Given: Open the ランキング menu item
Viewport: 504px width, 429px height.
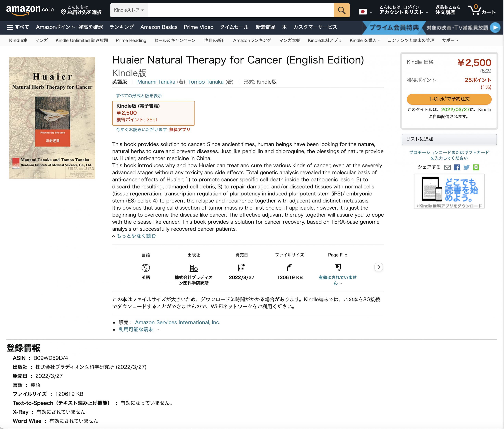Looking at the screenshot, I should coord(122,27).
